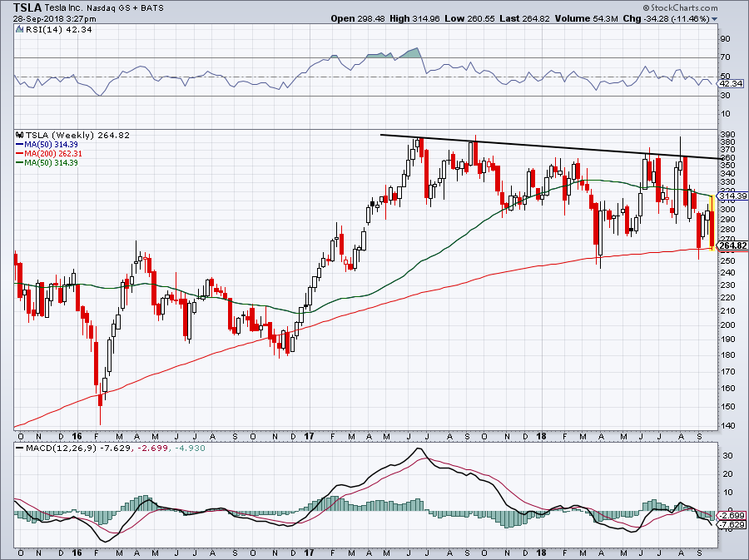The height and width of the screenshot is (560, 749).
Task: Click the MACD signal tag -2.699
Action: [732, 516]
